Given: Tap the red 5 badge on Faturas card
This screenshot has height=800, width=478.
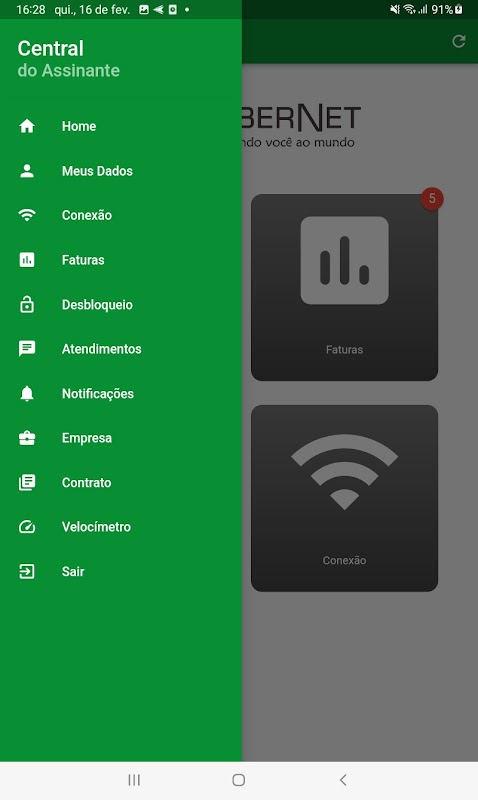Looking at the screenshot, I should [432, 198].
